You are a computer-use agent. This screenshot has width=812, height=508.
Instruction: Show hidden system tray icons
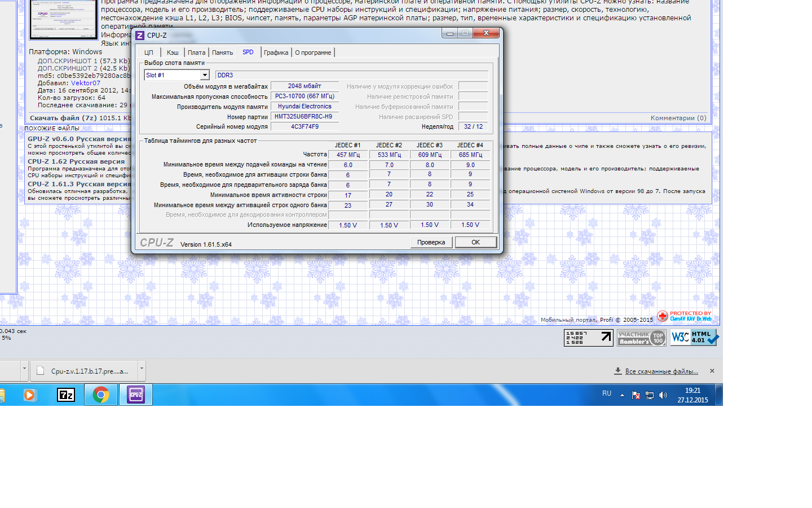tap(622, 395)
